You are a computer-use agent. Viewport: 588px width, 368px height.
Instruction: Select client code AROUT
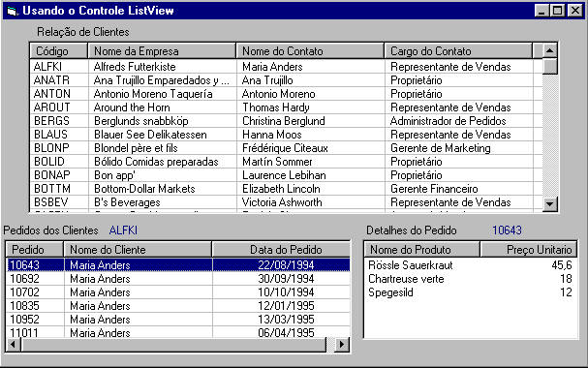51,107
